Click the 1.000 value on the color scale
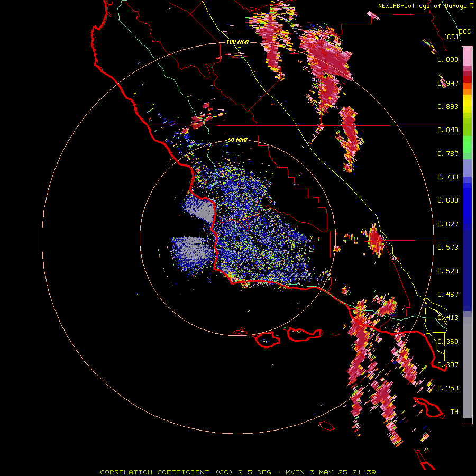Screen dimensions: 476x476 (x=448, y=60)
